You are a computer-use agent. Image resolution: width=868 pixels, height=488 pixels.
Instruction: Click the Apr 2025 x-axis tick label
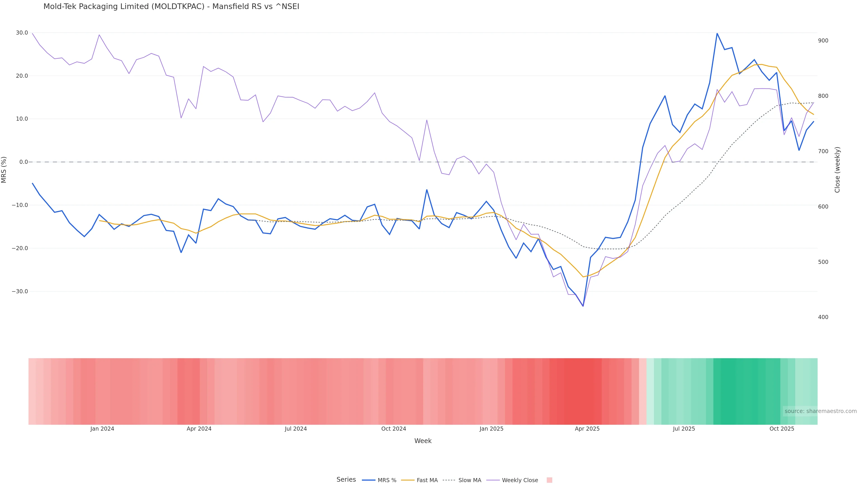coord(587,429)
